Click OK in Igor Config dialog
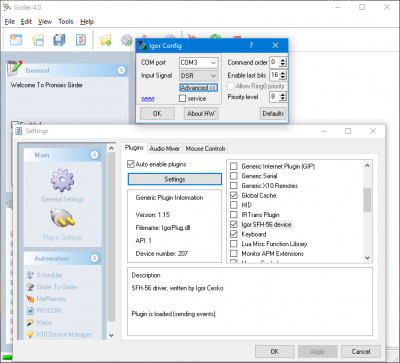The height and width of the screenshot is (363, 400). pyautogui.click(x=157, y=114)
